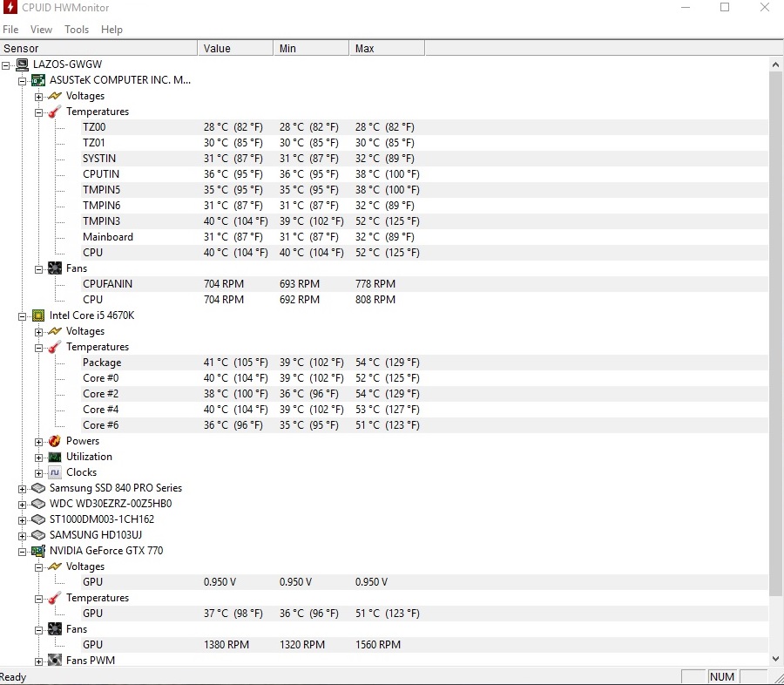Expand the Intel Voltages node

38,332
